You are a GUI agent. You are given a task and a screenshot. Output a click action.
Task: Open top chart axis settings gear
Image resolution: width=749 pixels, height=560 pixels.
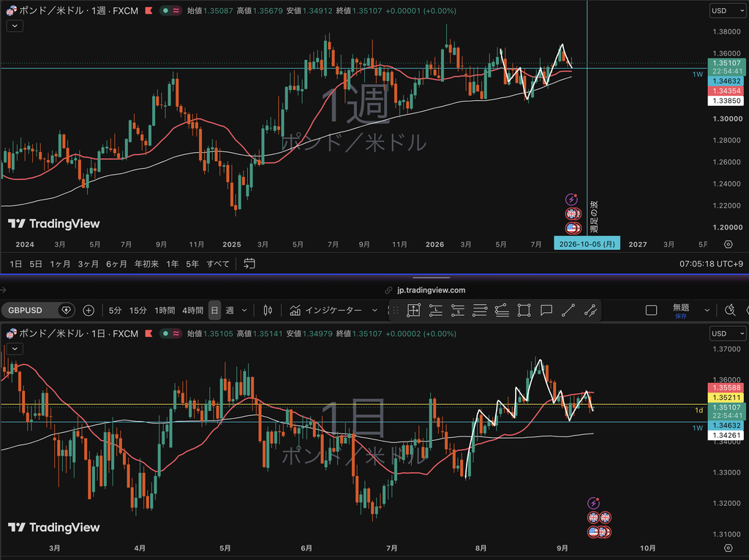[728, 244]
